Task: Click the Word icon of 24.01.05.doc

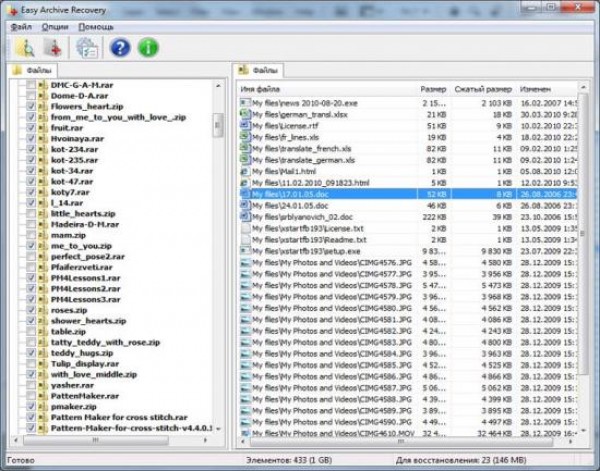Action: (x=245, y=205)
